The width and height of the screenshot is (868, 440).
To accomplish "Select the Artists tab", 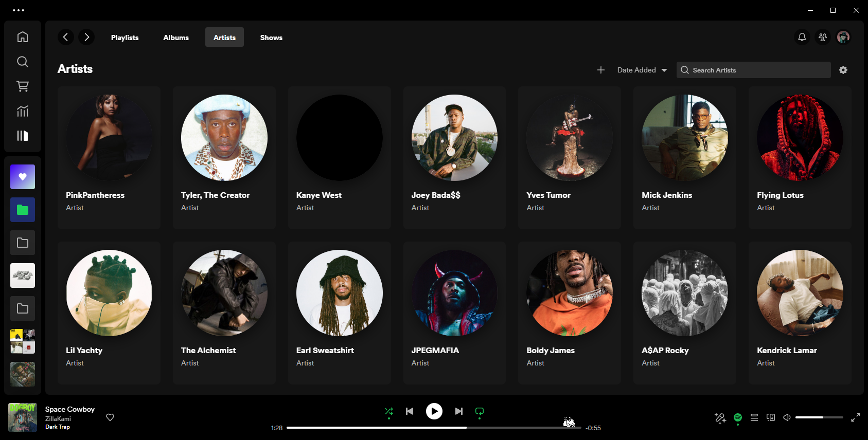I will (224, 38).
